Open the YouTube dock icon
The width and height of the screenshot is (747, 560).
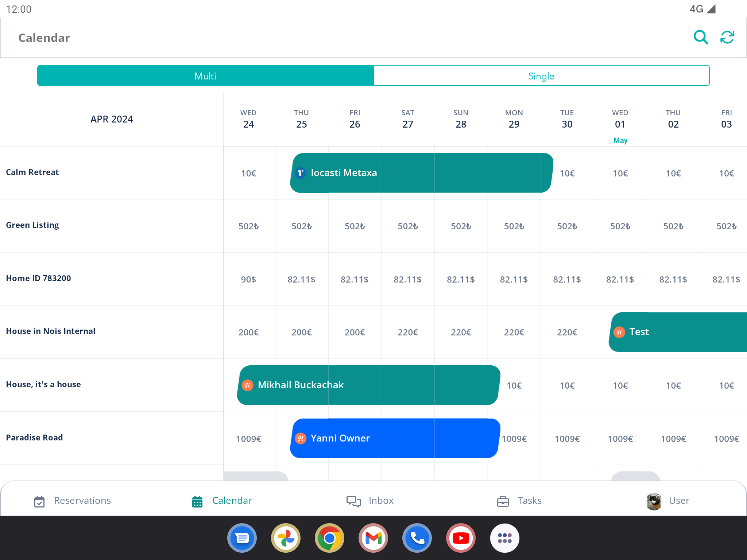click(461, 538)
